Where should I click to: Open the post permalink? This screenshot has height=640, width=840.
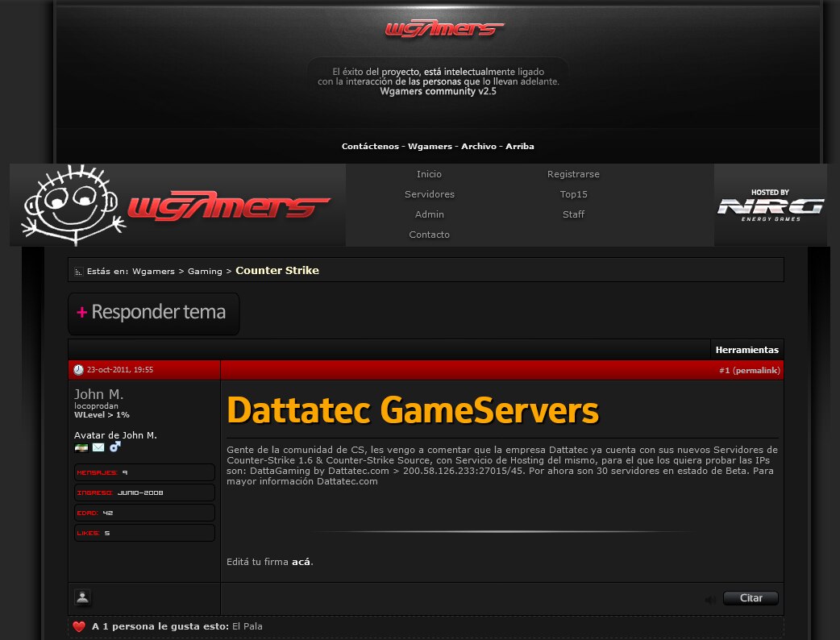coord(756,371)
